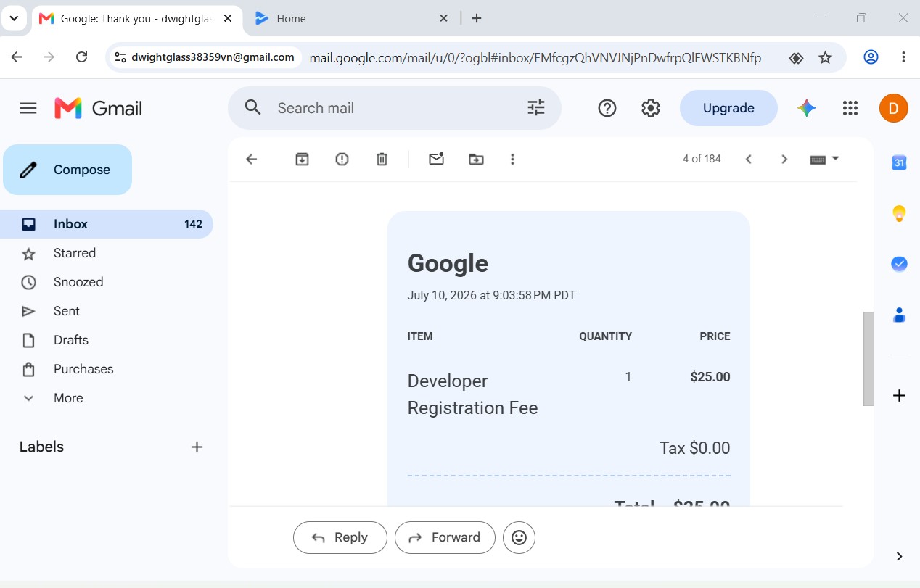920x588 pixels.
Task: Reply to this email
Action: click(x=340, y=537)
